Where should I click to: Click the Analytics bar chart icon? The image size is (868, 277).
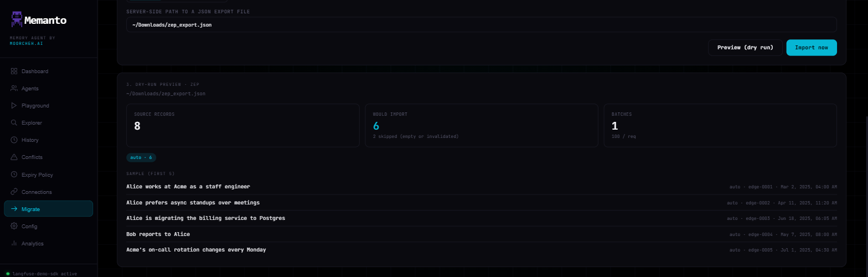point(14,243)
